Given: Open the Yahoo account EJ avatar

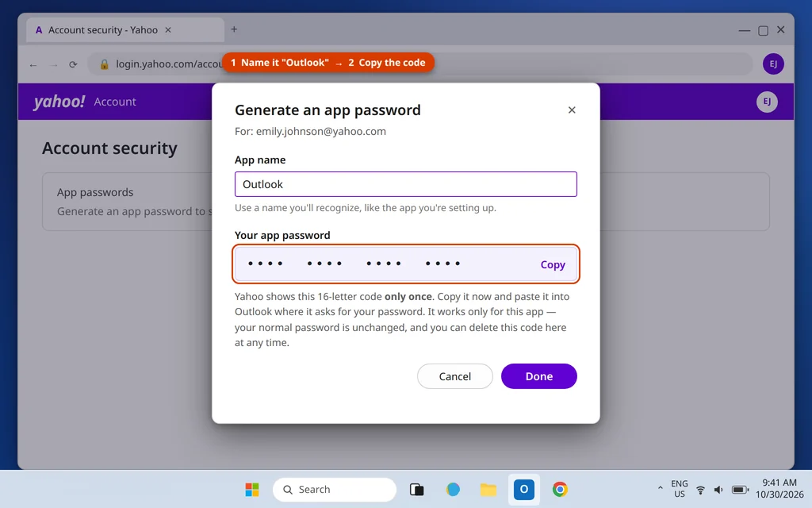Looking at the screenshot, I should click(767, 102).
